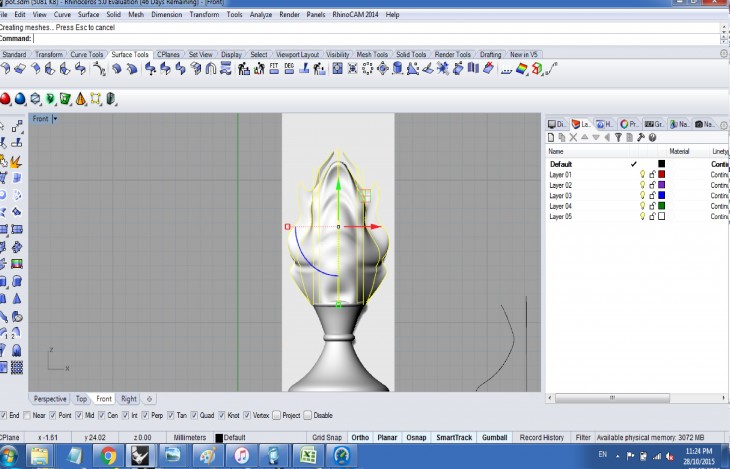Open the Layers panel help icon
The image size is (730, 469).
(x=652, y=137)
